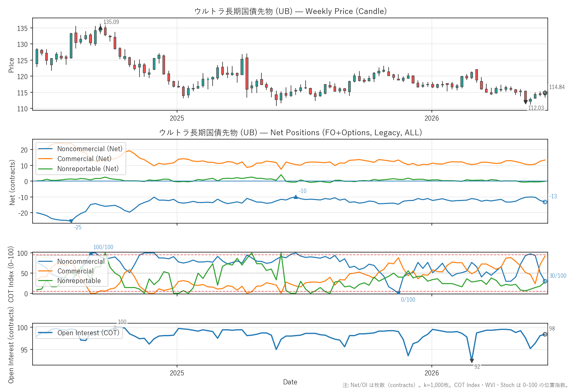Click the 135.09 price high triangle marker

click(100, 28)
